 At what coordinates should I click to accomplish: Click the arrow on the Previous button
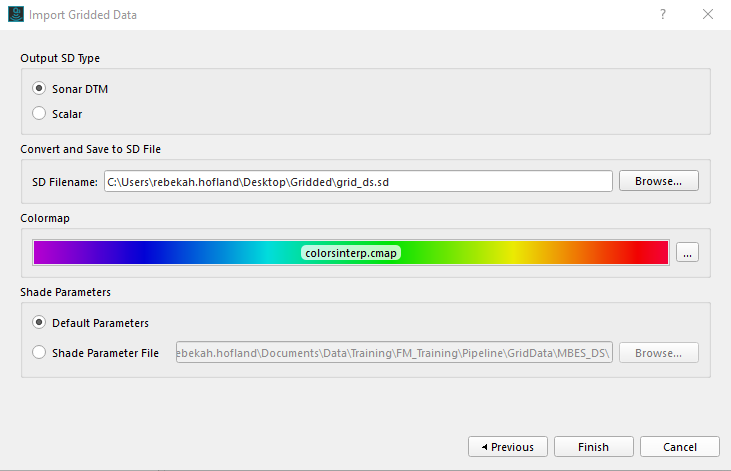coord(484,447)
